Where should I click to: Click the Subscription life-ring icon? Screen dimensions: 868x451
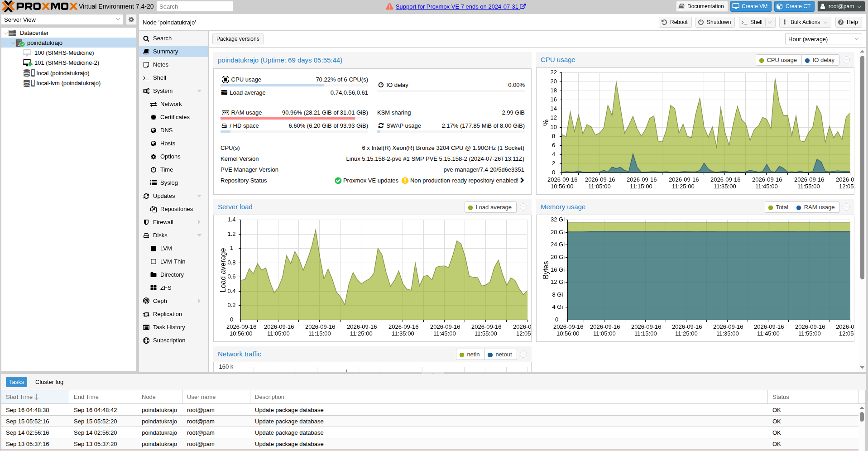146,341
